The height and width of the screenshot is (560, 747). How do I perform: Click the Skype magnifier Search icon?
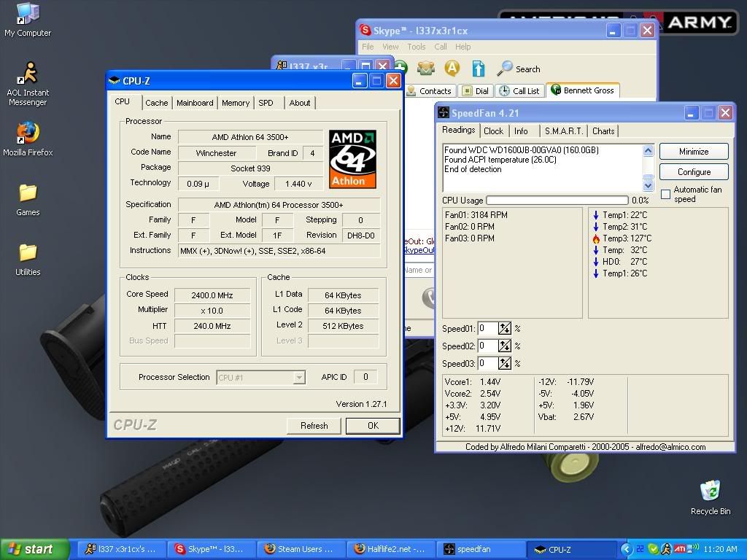point(505,69)
